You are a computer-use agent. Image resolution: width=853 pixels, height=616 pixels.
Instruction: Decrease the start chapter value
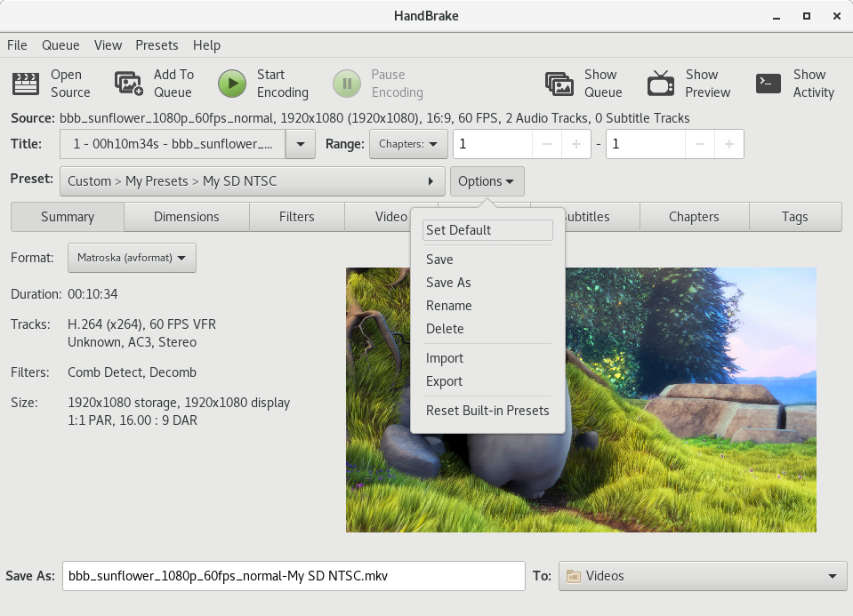(547, 144)
